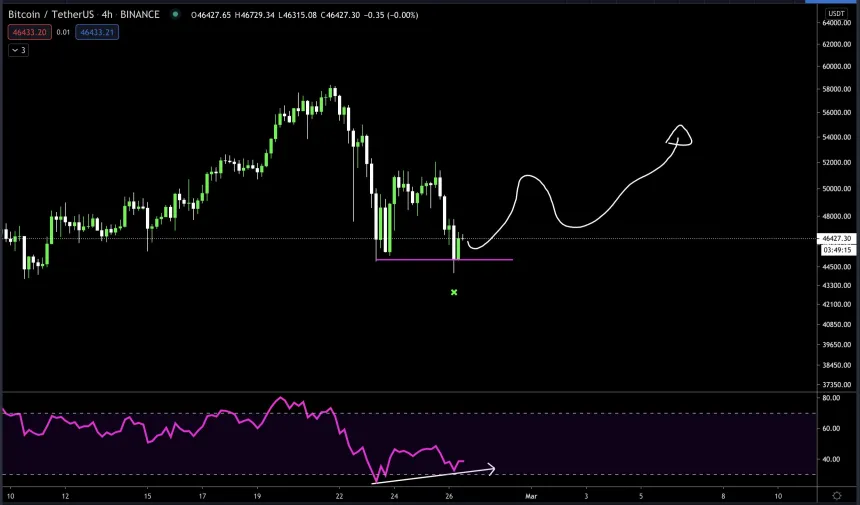860x505 pixels.
Task: Click the countdown timer 03:49:15
Action: 837,250
